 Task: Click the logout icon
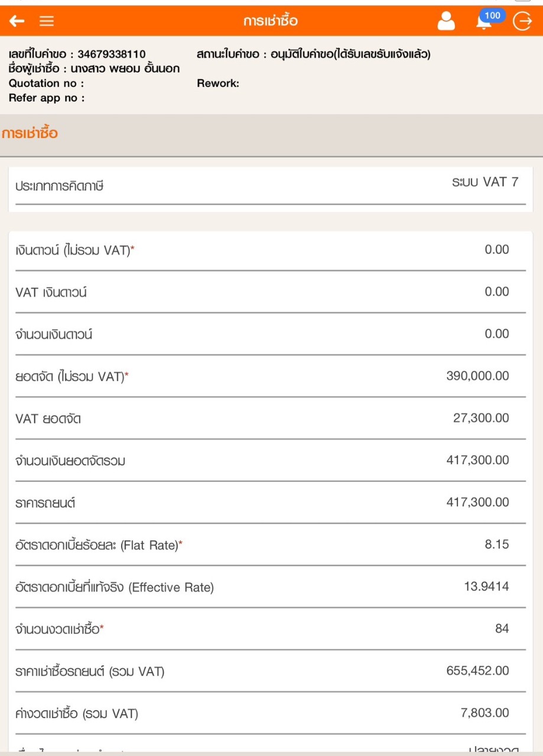(523, 21)
